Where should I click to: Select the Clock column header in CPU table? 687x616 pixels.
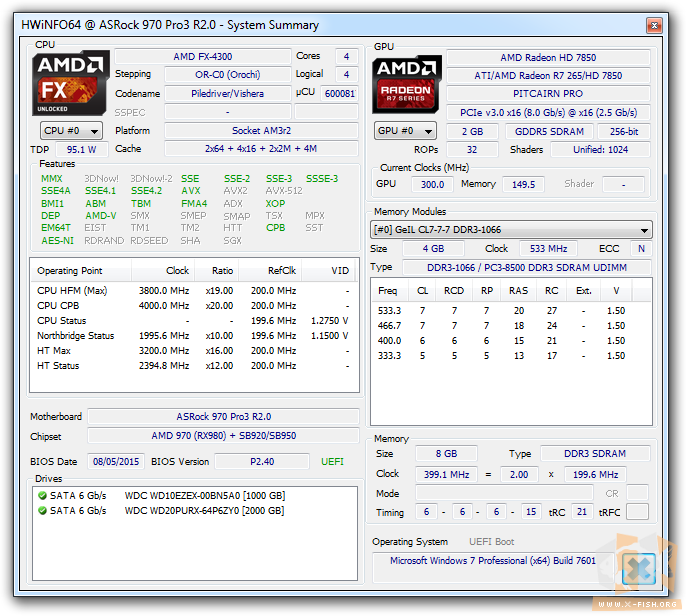(x=163, y=271)
